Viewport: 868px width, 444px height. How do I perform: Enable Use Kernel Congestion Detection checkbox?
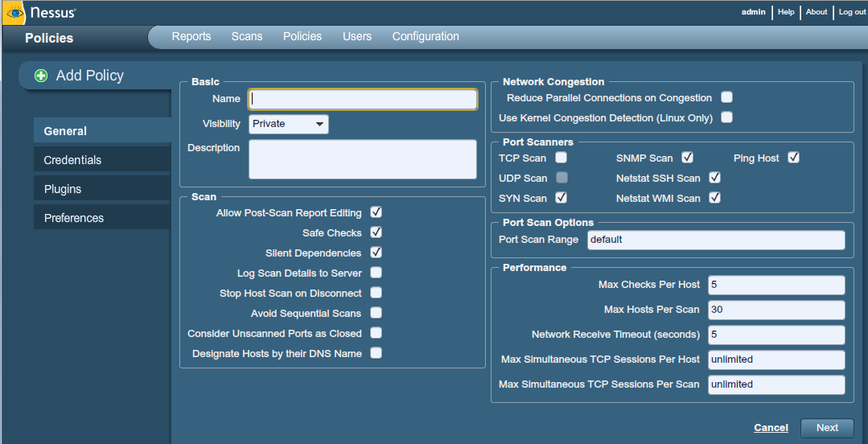[727, 117]
